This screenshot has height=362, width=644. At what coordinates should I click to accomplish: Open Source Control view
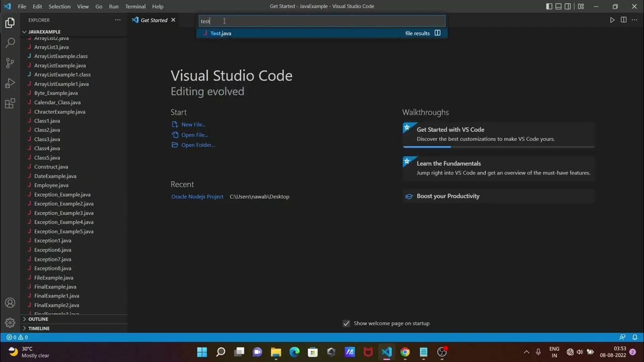pyautogui.click(x=10, y=63)
